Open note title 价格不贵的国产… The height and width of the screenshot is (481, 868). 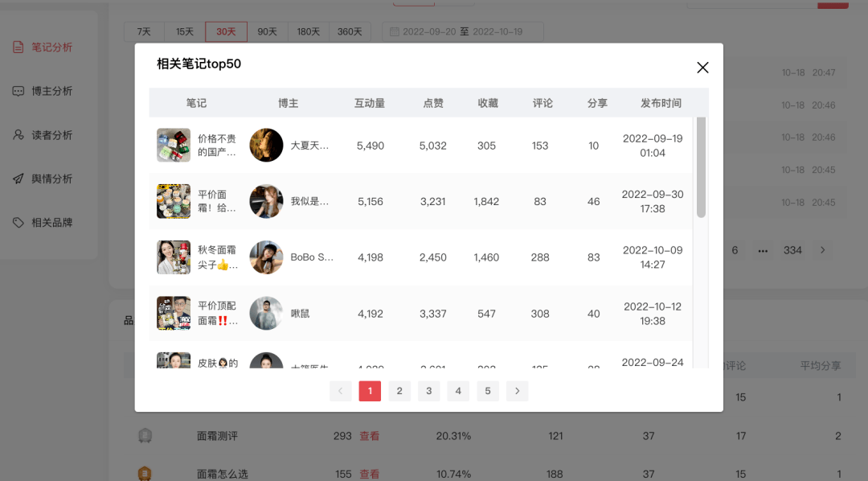coord(217,146)
